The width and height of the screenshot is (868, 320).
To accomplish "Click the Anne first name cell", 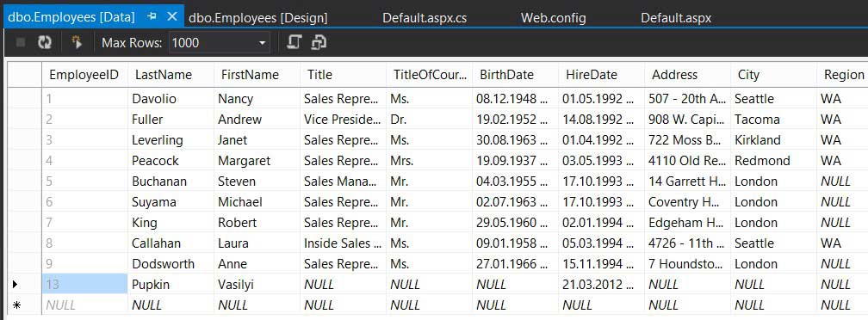I will point(257,263).
